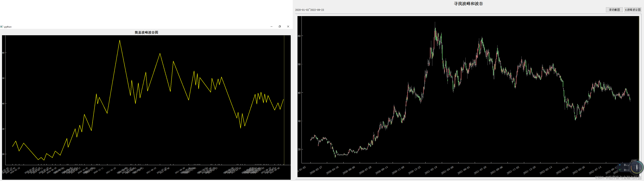Click the 50 y-axis label on yellow line chart
644x181 pixels.
[3, 78]
